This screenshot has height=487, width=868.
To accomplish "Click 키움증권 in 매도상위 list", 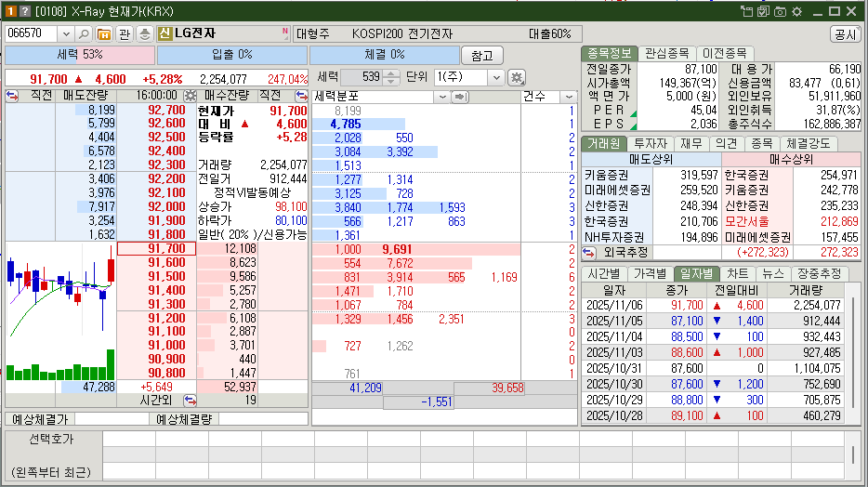I will 607,176.
